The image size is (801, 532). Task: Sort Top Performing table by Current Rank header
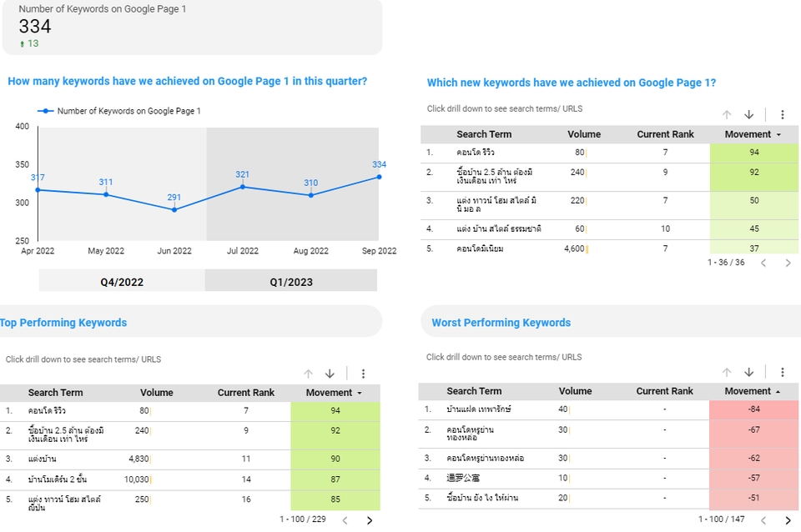[x=246, y=393]
